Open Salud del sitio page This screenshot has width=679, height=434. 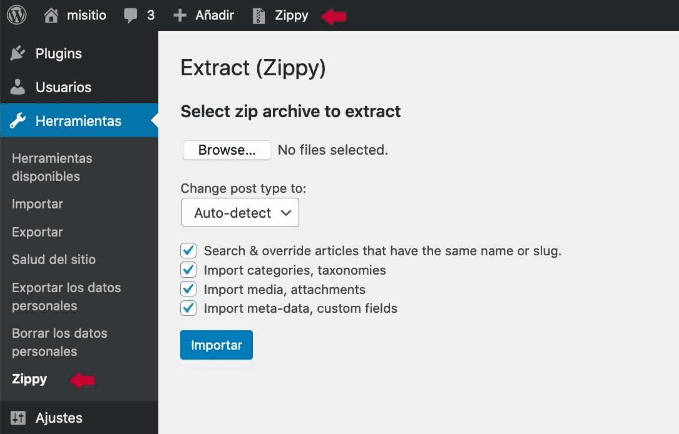pos(54,259)
